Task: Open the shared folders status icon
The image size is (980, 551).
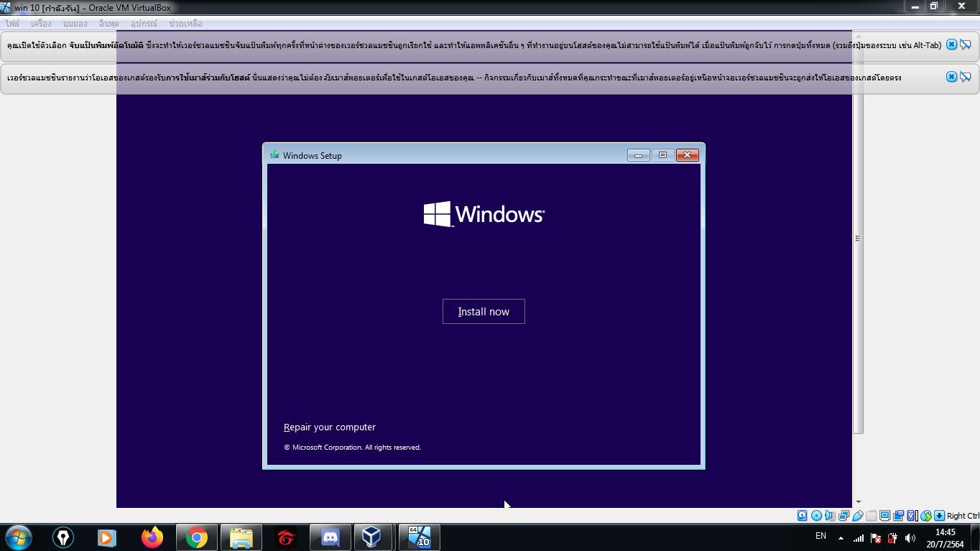Action: click(871, 516)
